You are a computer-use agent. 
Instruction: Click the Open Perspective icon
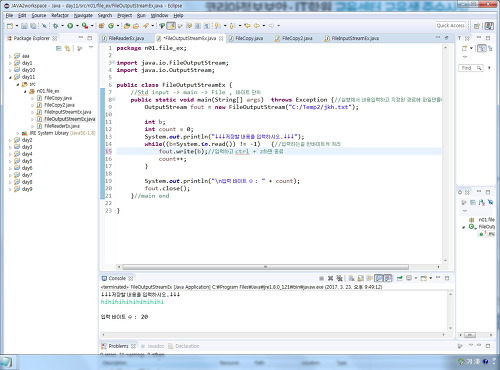pyautogui.click(x=477, y=26)
